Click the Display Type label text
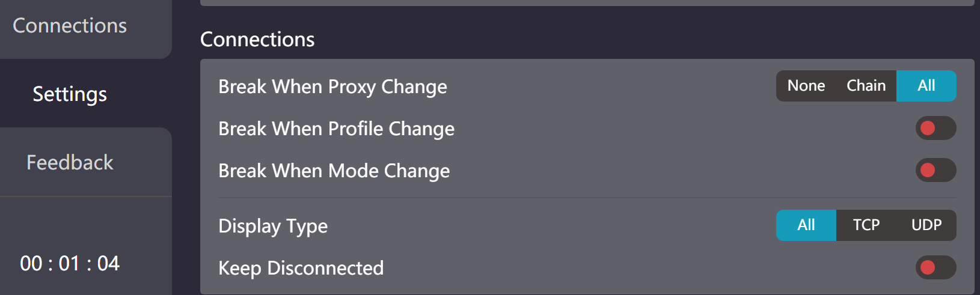The image size is (980, 295). click(273, 227)
